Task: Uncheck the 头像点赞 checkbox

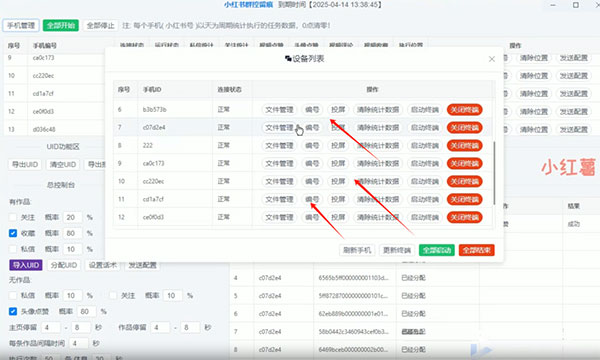Action: 13,311
